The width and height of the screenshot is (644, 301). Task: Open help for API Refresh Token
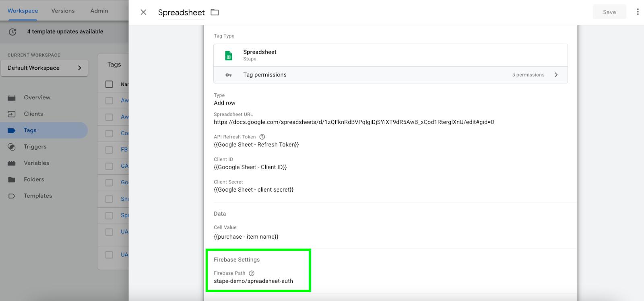[262, 137]
